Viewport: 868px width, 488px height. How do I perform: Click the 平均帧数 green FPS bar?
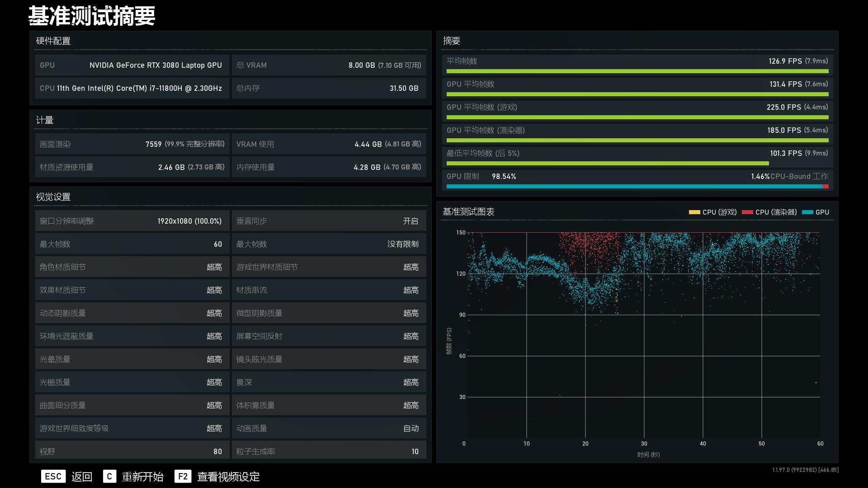[637, 71]
